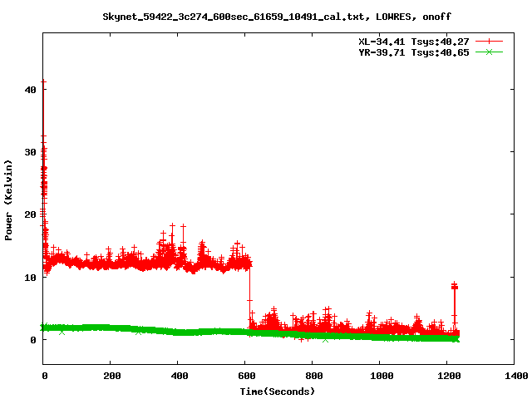Click x-axis tick label 800
The height and width of the screenshot is (399, 532).
coord(314,376)
